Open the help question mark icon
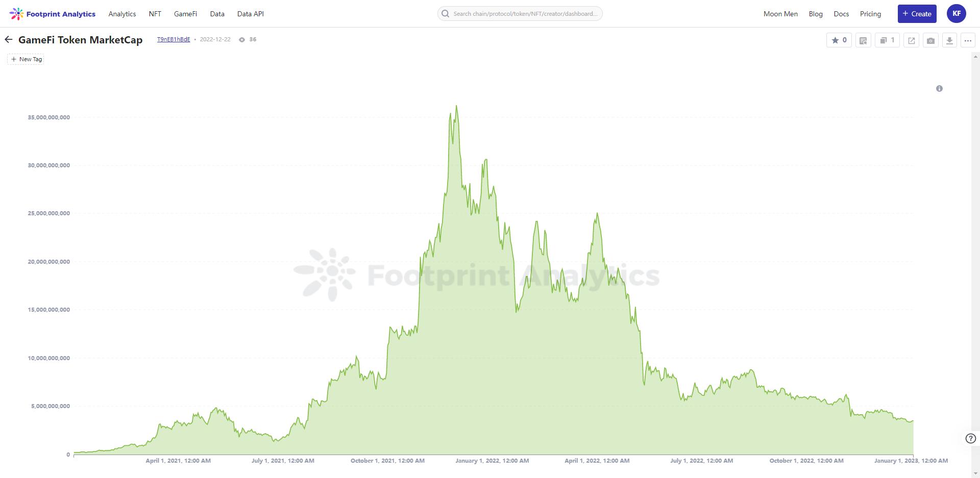Image resolution: width=980 pixels, height=478 pixels. (x=970, y=438)
